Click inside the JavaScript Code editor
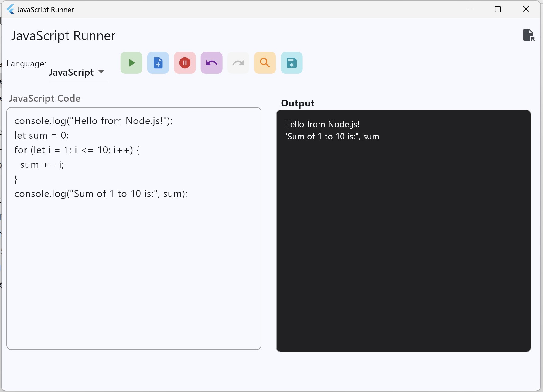The image size is (543, 392). coord(134,258)
